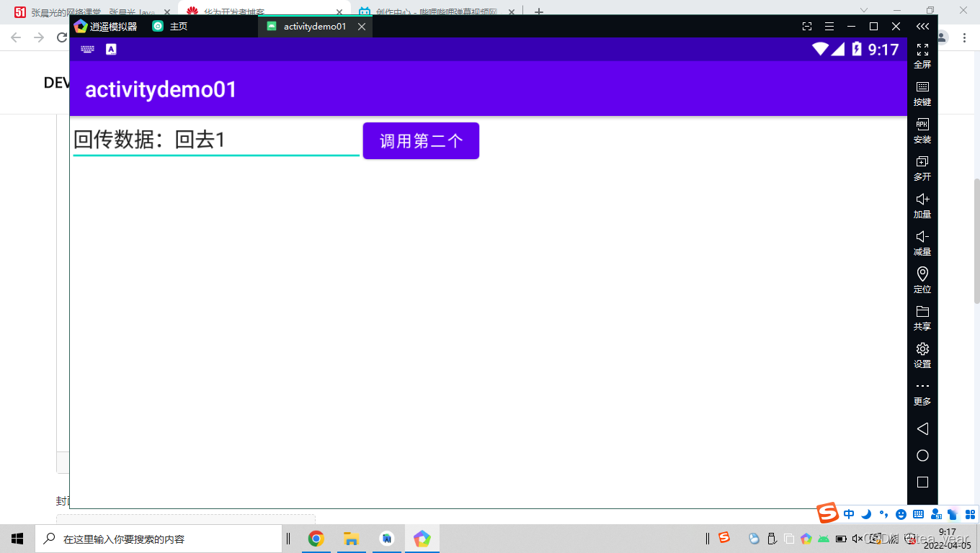Click Chrome's forward navigation arrow

click(39, 37)
